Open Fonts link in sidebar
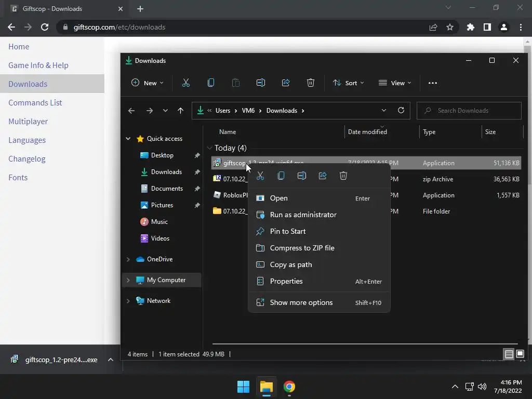The width and height of the screenshot is (532, 399). coord(18,178)
